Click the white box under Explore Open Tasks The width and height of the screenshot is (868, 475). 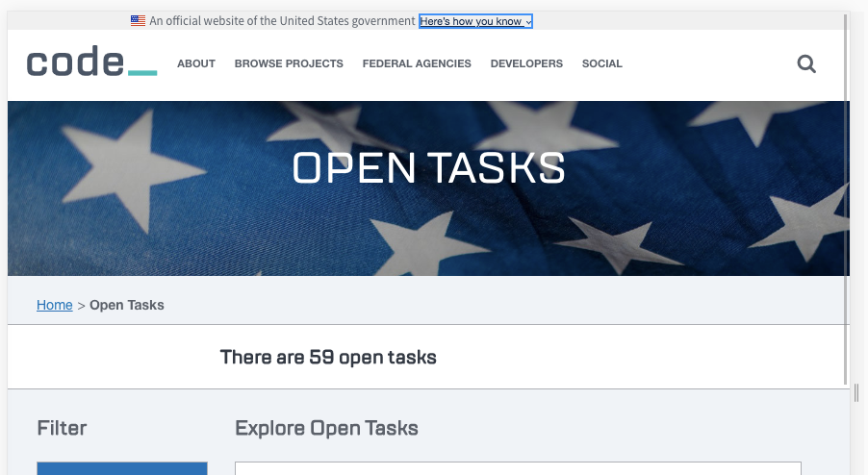tap(518, 468)
